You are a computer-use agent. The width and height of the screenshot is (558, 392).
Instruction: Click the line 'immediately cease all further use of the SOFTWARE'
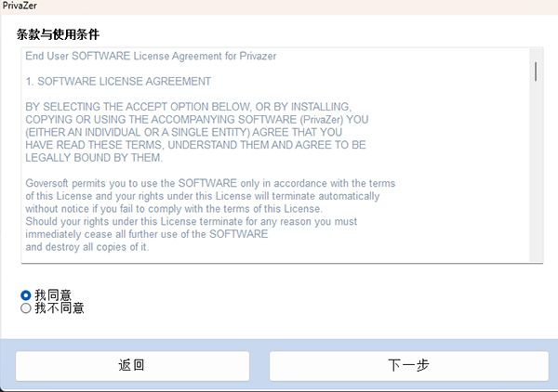pos(147,234)
